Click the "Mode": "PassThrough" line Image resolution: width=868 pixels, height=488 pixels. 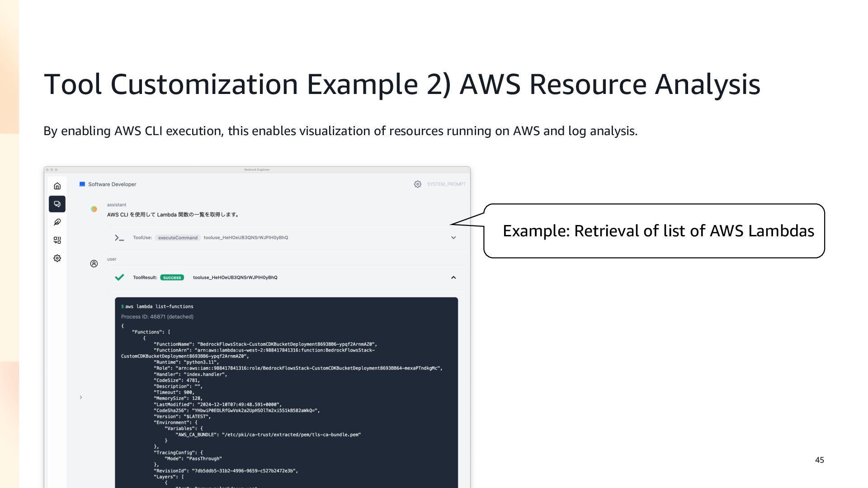193,459
